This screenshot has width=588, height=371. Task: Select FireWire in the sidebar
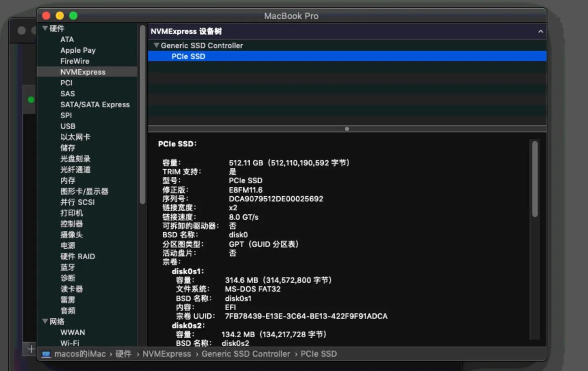[x=75, y=61]
